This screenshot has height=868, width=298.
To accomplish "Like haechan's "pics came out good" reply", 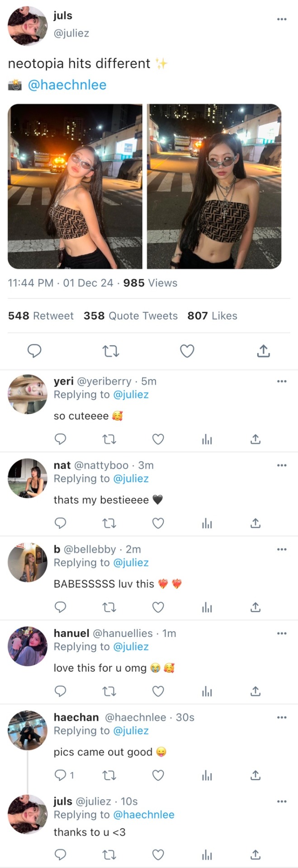I will pos(158,775).
